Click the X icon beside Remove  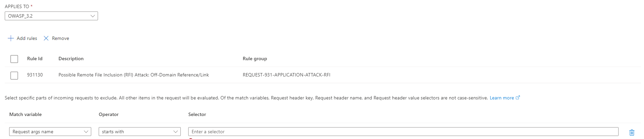(46, 38)
